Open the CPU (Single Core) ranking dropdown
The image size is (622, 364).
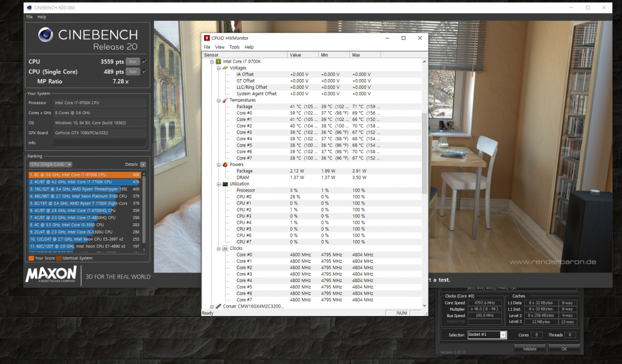50,164
